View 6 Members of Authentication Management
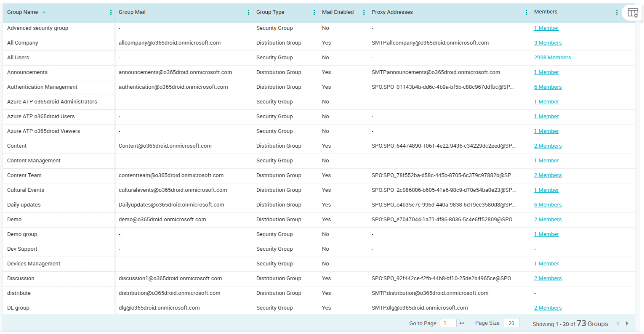Screen dimensions: 644x334 click(x=548, y=87)
